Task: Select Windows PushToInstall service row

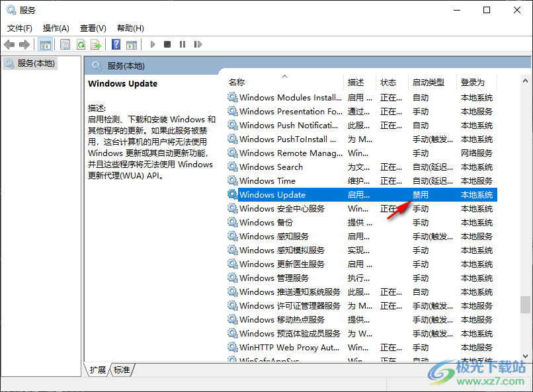Action: click(362, 139)
